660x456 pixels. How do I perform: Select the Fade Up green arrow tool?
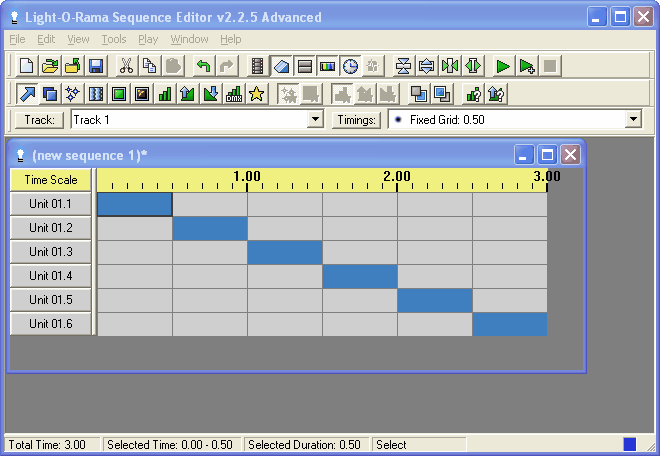[x=188, y=94]
